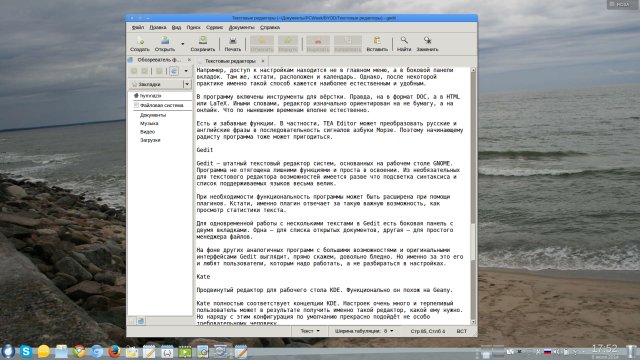Screen dimensions: 640x360
Task: Toggle the ВСТ insert mode indicator
Action: (461, 331)
